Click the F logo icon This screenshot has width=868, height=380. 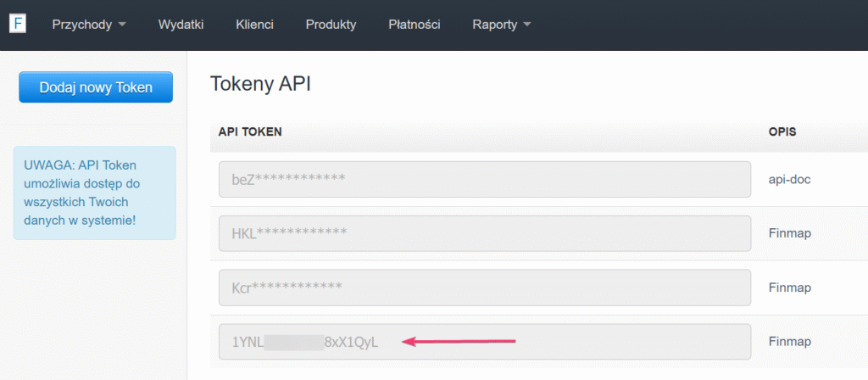tap(18, 25)
